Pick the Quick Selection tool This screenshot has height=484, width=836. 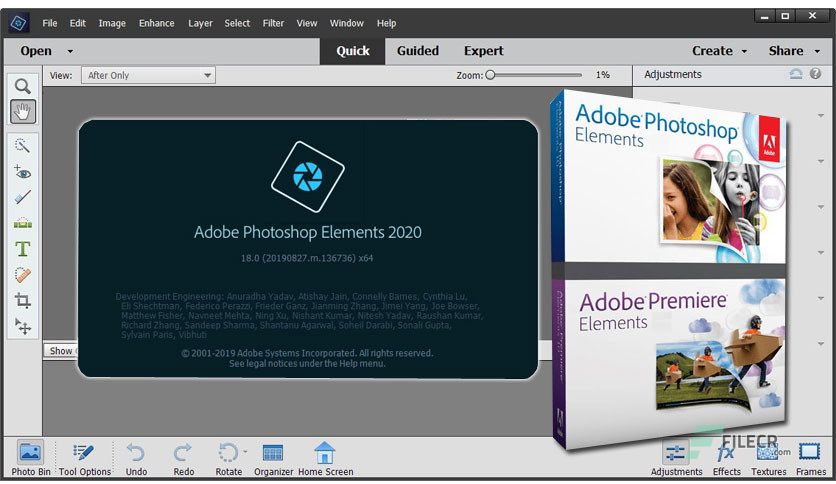coord(22,146)
